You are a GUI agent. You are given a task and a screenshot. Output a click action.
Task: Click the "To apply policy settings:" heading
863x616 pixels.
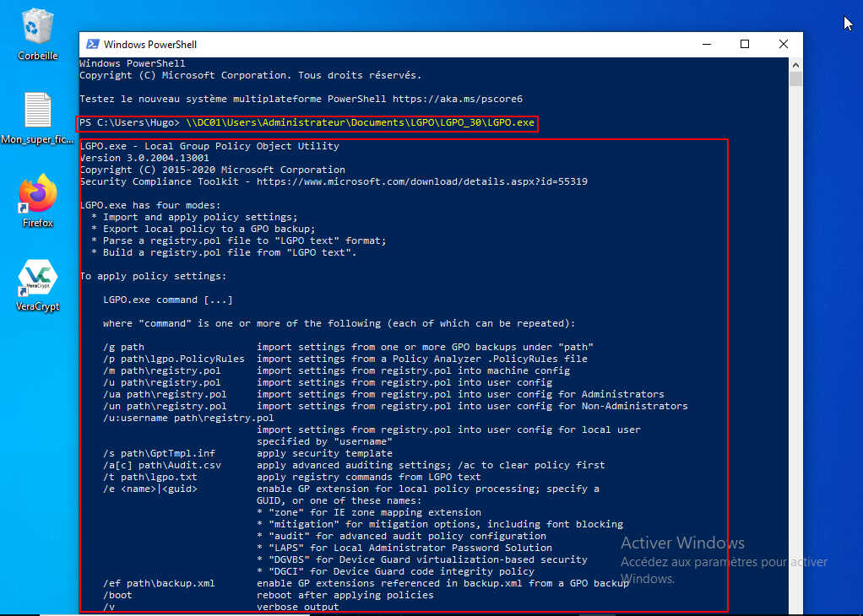153,276
